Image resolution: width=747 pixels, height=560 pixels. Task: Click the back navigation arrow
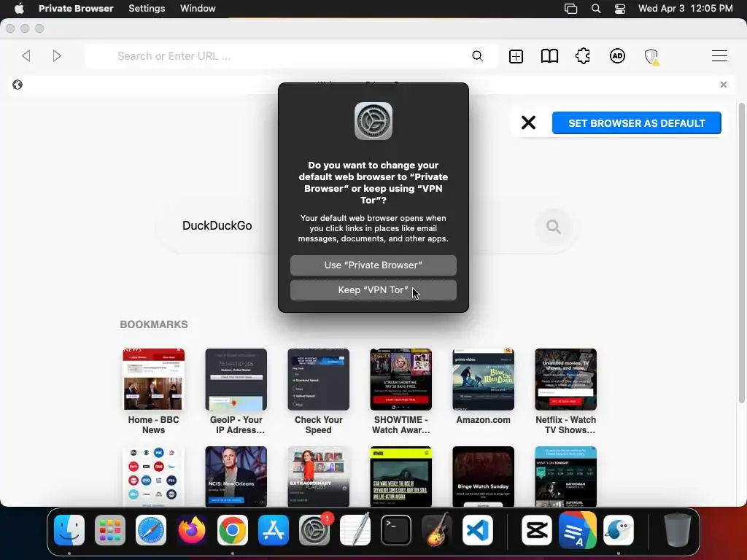pyautogui.click(x=26, y=56)
